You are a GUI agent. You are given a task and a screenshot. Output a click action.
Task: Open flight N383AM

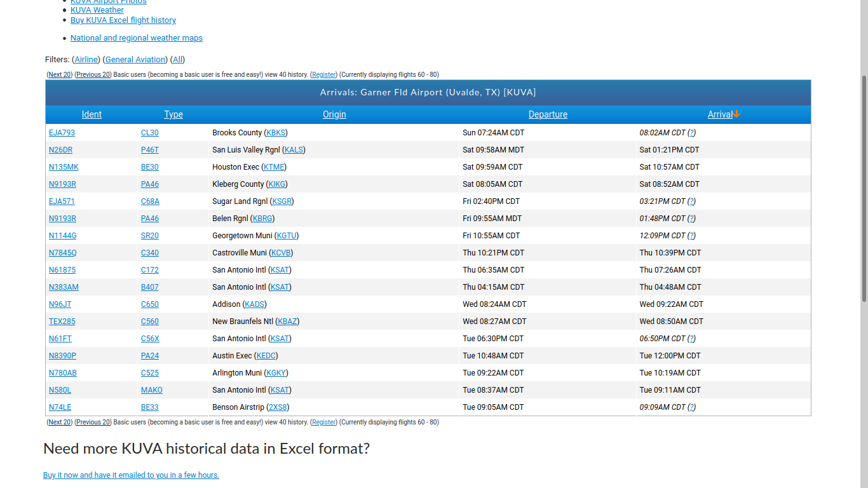pos(64,287)
